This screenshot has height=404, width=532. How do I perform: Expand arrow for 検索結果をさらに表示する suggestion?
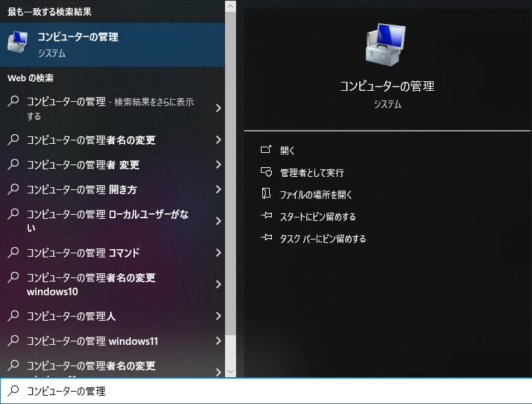coord(218,108)
